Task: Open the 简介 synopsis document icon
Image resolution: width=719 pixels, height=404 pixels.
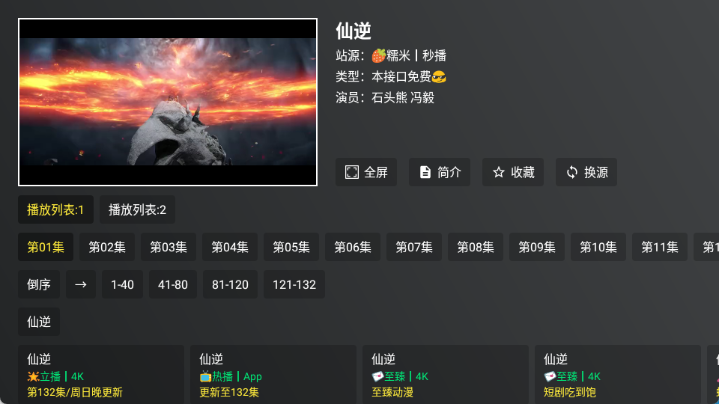Action: point(425,172)
